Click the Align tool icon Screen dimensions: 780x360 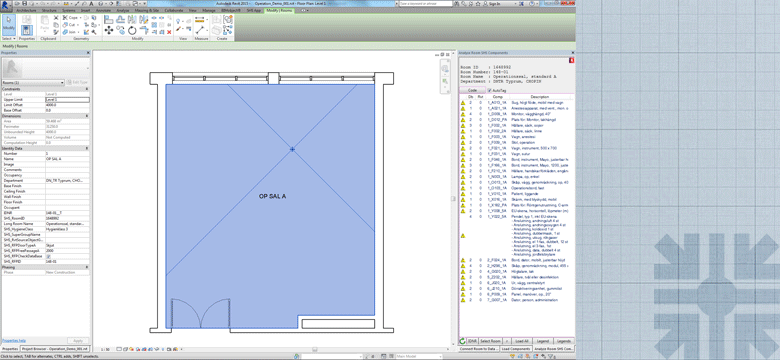coord(108,19)
